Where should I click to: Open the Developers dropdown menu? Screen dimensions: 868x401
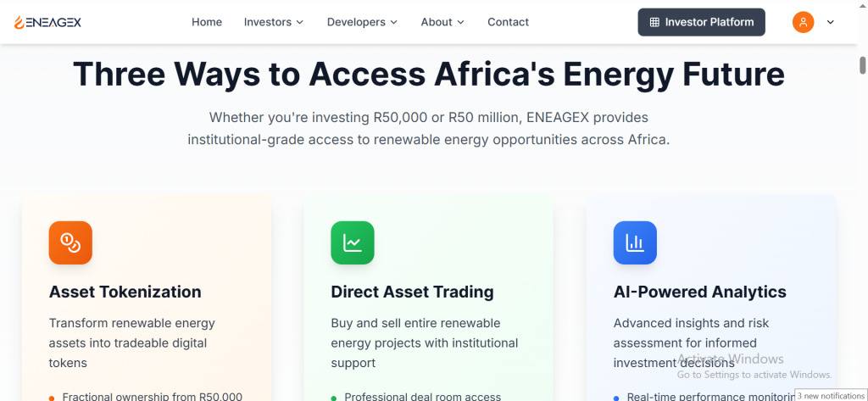(x=362, y=22)
